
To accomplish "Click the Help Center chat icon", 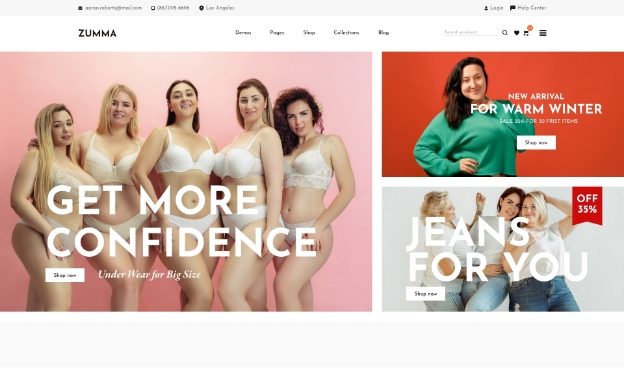I will [x=513, y=8].
